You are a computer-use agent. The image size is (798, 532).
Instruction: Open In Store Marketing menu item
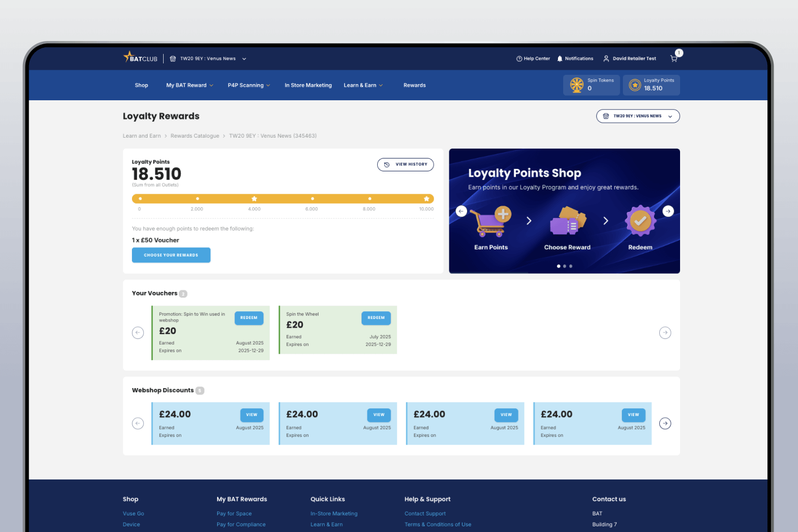click(308, 85)
